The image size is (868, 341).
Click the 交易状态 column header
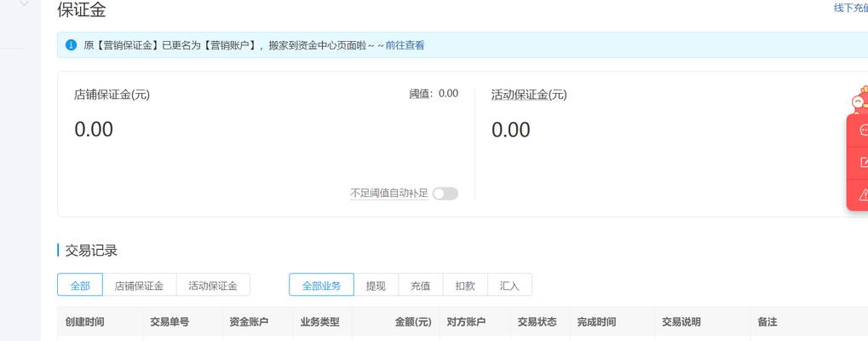(537, 321)
